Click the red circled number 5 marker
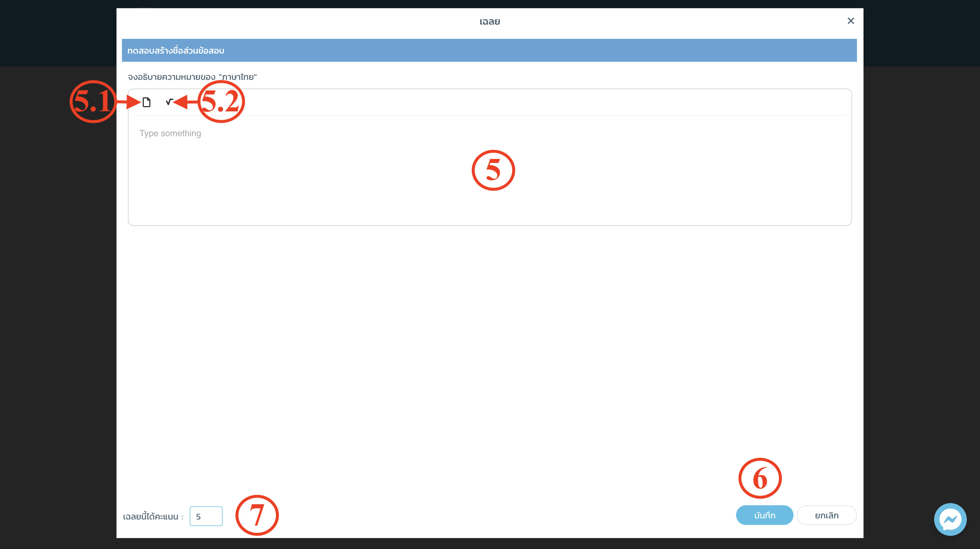This screenshot has height=549, width=980. pyautogui.click(x=493, y=170)
